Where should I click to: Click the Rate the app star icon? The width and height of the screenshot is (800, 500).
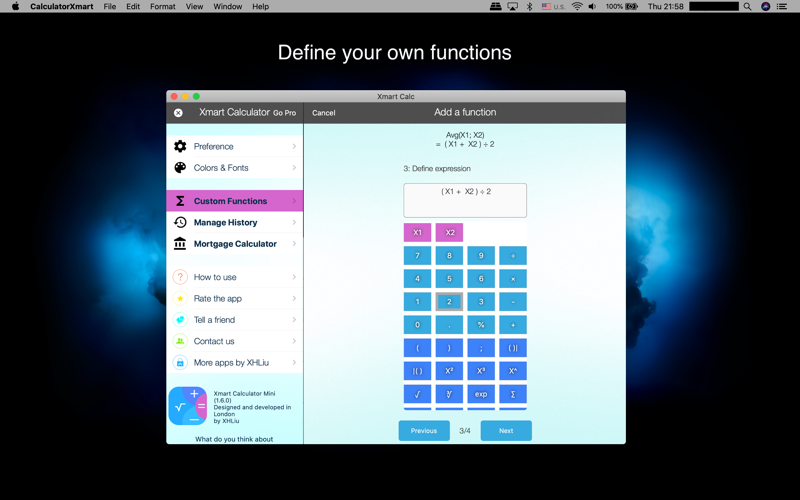tap(180, 299)
